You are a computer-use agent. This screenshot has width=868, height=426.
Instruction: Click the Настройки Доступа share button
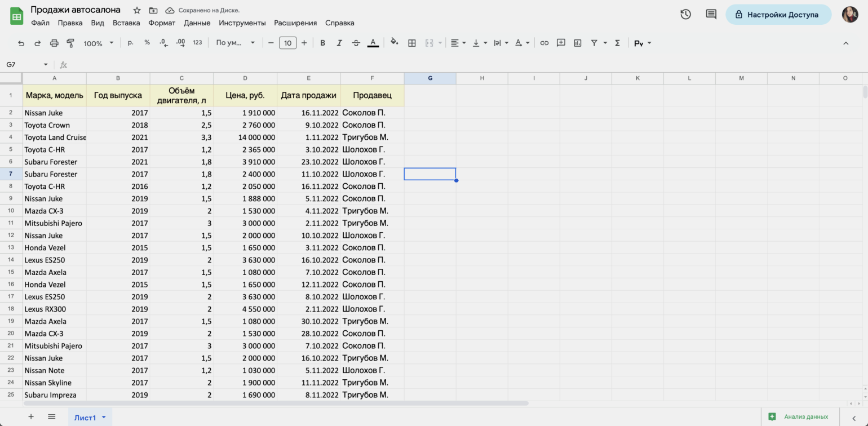[x=778, y=15]
